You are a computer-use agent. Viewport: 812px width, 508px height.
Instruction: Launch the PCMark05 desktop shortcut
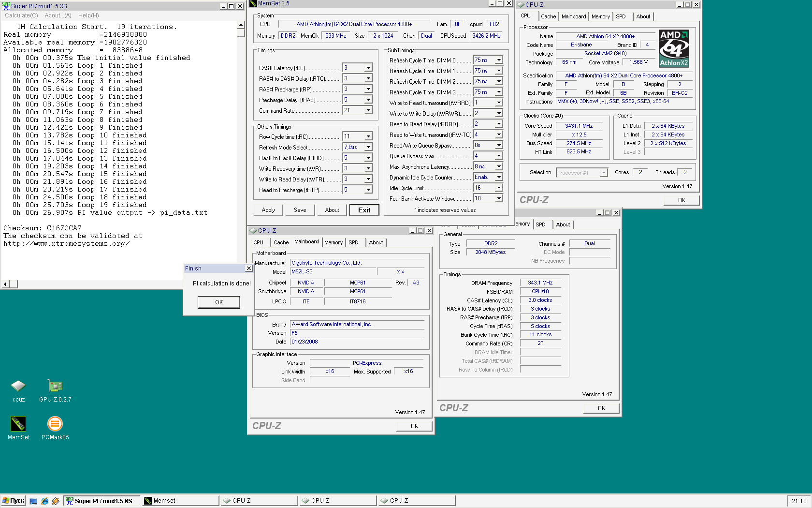(x=55, y=428)
